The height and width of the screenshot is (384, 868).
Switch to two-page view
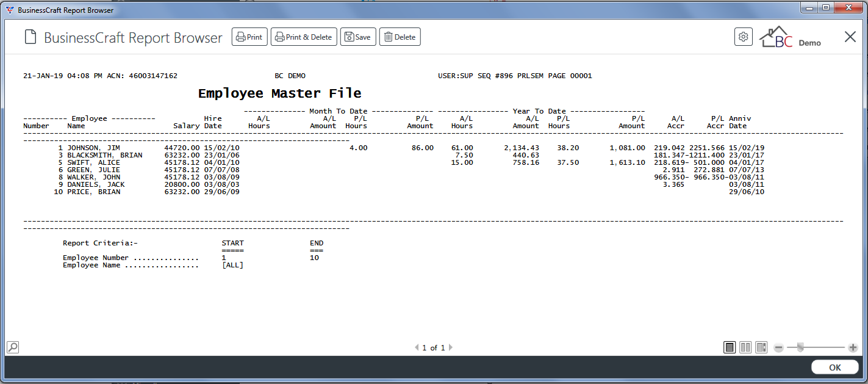coord(745,347)
